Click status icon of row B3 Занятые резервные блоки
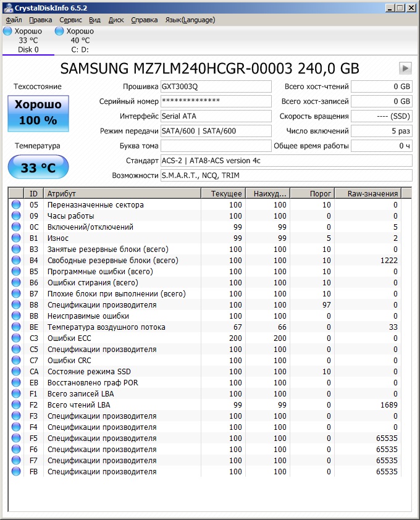This screenshot has height=520, width=420. point(16,249)
